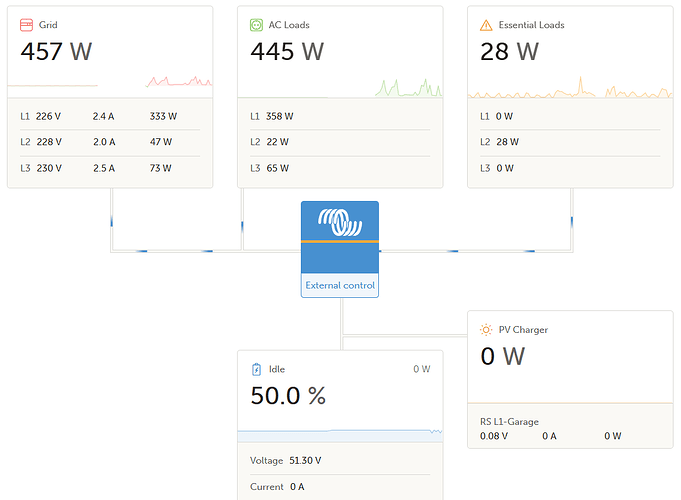
Task: Click the PV Charger sun icon
Action: (x=486, y=330)
